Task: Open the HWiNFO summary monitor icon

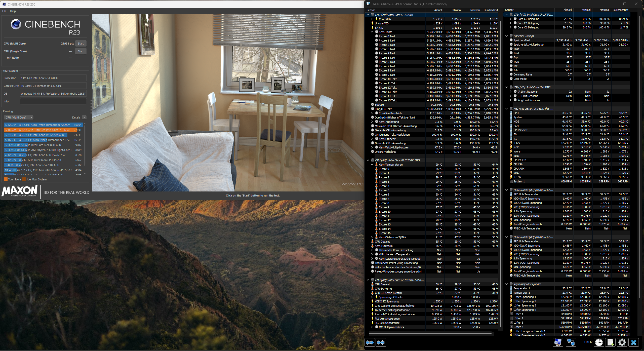Action: coord(558,342)
